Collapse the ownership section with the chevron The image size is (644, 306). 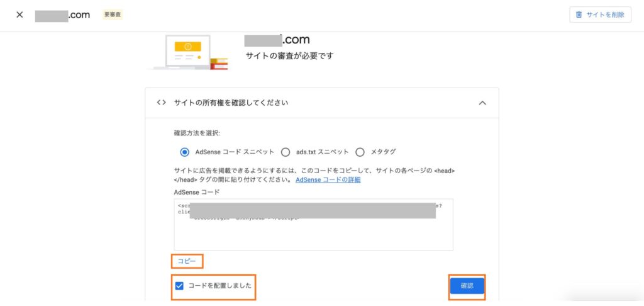click(482, 103)
